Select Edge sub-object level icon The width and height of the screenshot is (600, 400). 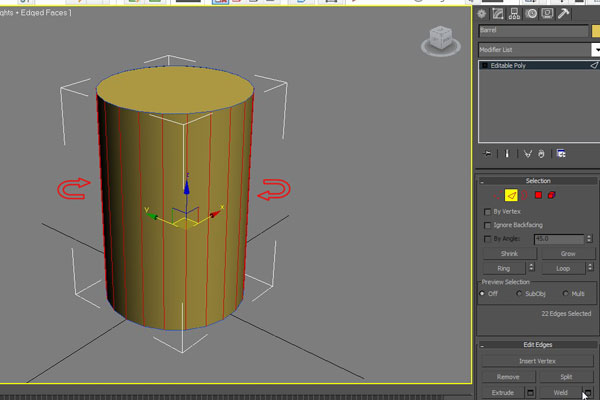[511, 195]
